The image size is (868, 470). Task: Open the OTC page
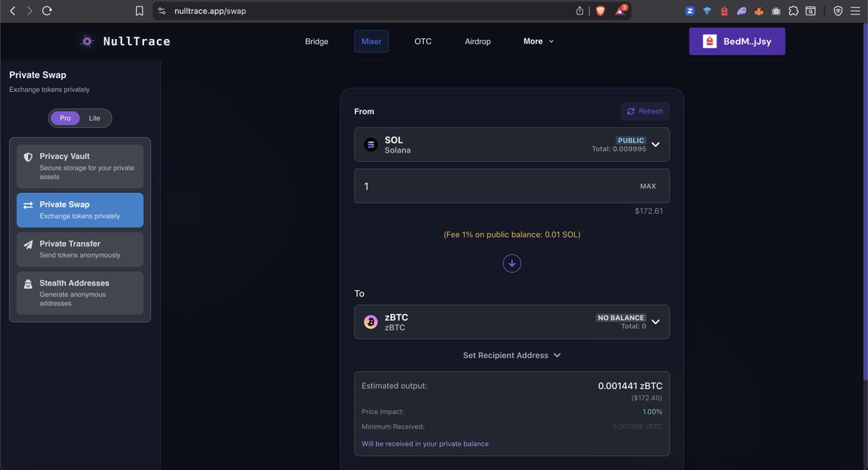(x=423, y=41)
